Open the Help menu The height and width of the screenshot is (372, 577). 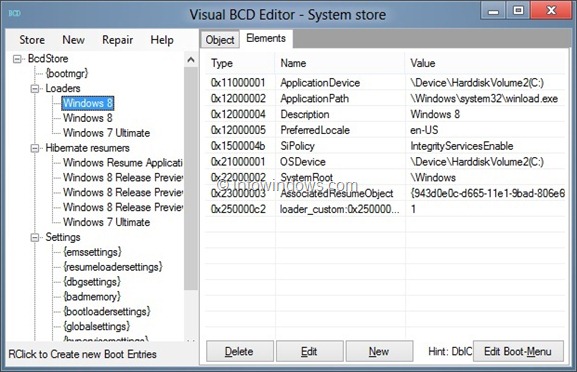pyautogui.click(x=162, y=40)
